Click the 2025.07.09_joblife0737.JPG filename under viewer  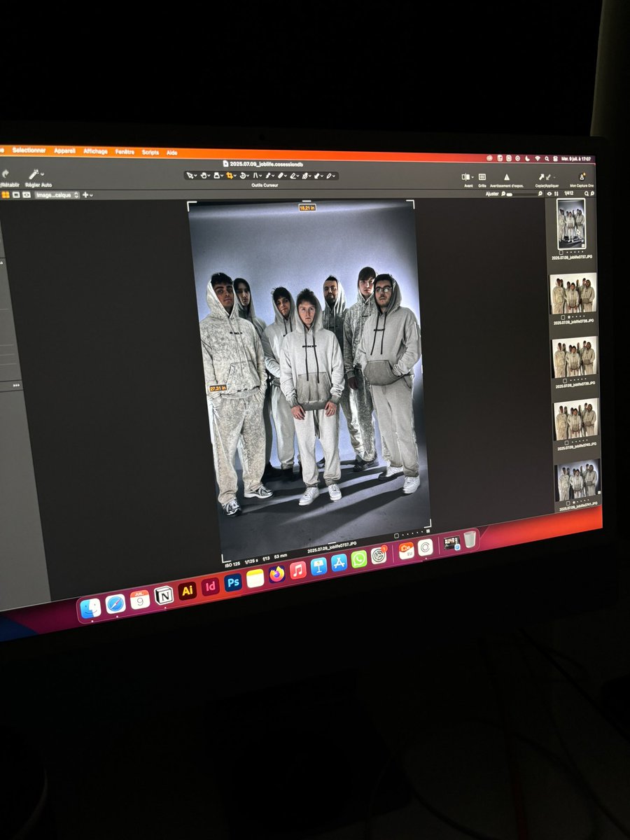point(331,547)
